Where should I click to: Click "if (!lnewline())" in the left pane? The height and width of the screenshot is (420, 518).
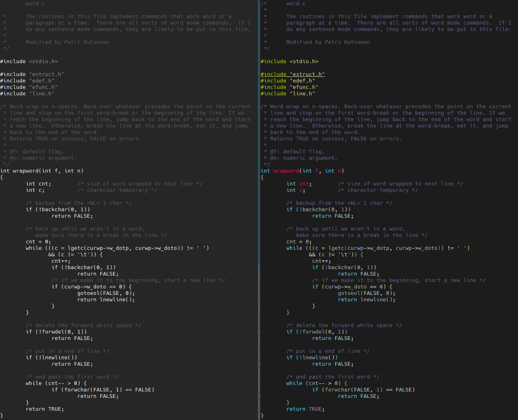(51, 358)
